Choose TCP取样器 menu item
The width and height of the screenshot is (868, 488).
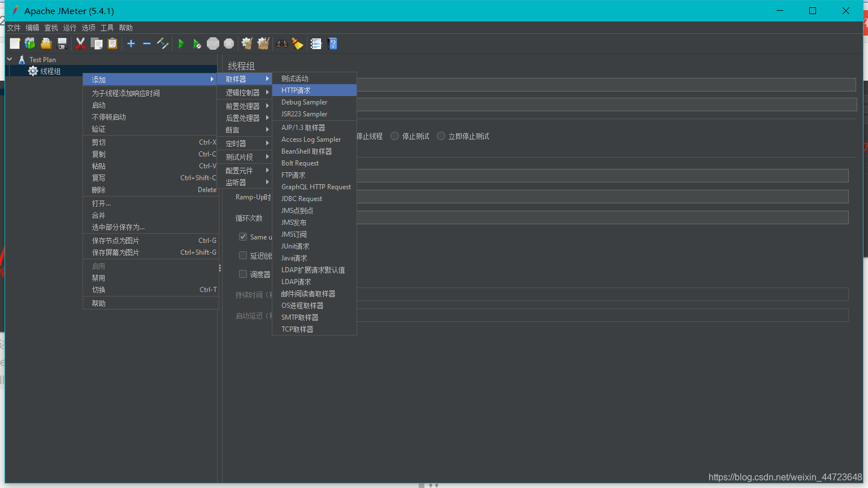pyautogui.click(x=314, y=329)
